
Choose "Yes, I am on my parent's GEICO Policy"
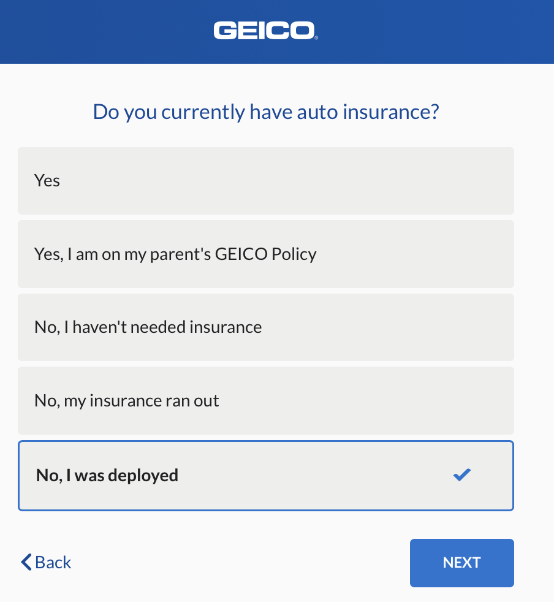(266, 254)
